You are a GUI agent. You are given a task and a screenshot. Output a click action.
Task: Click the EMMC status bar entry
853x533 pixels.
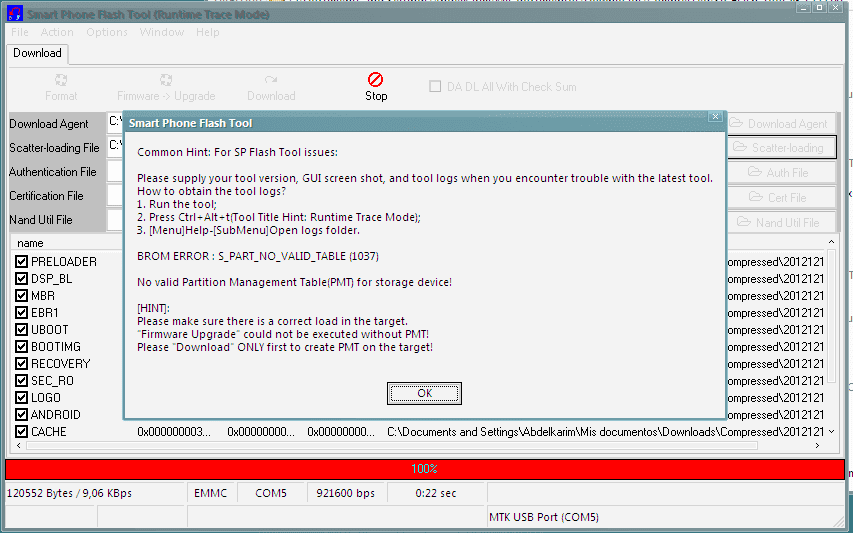[210, 493]
